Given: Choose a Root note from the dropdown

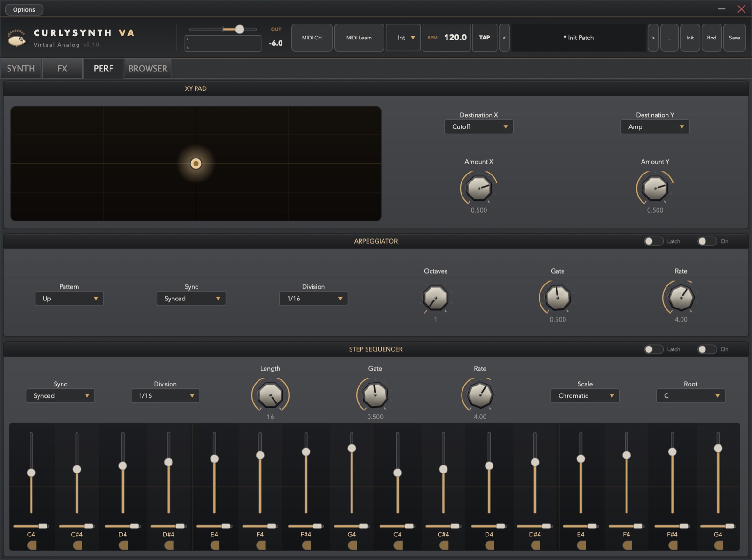Looking at the screenshot, I should click(690, 396).
